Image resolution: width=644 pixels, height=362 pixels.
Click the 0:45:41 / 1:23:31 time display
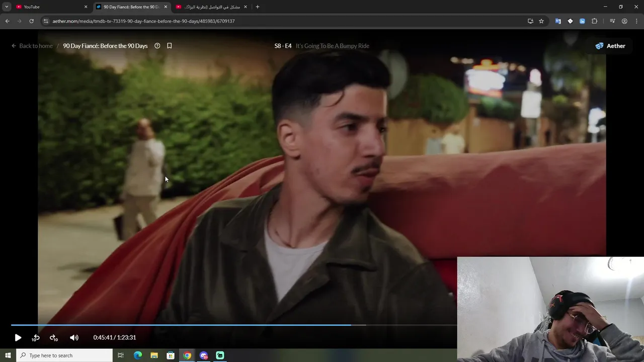[x=115, y=338]
